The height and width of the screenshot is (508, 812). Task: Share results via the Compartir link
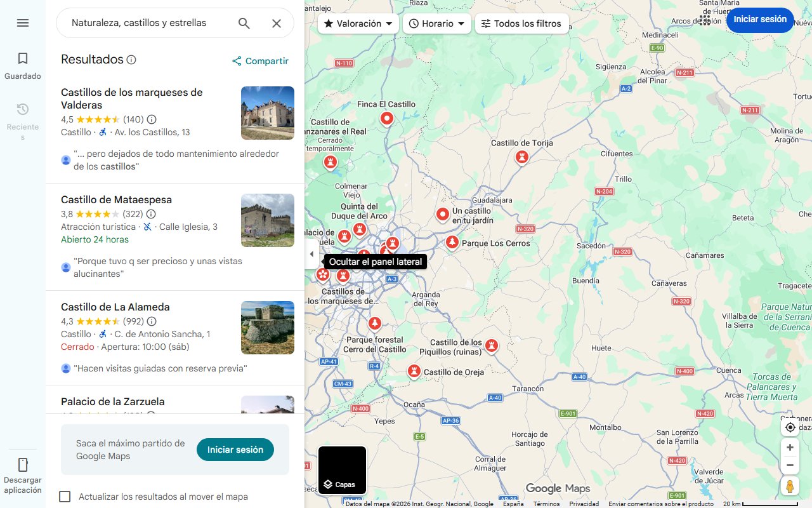click(259, 61)
